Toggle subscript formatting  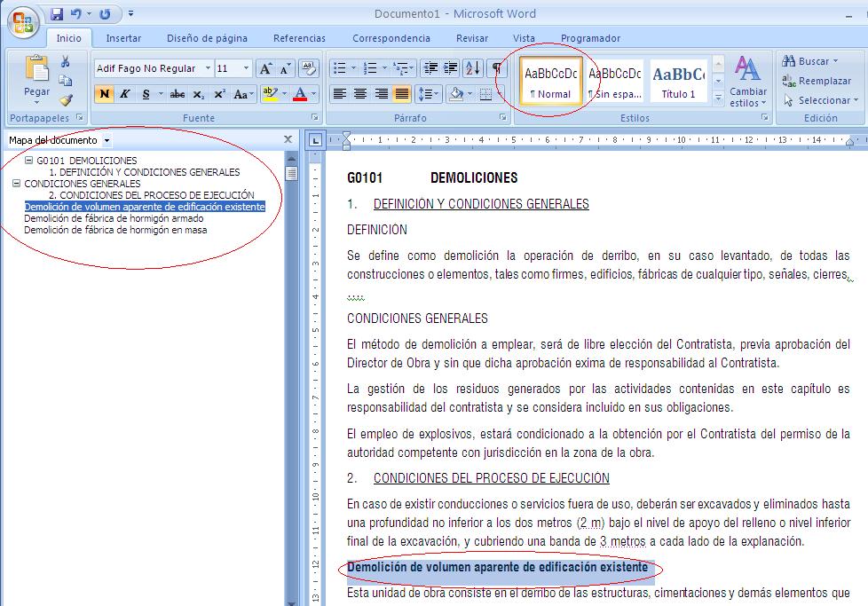click(198, 94)
